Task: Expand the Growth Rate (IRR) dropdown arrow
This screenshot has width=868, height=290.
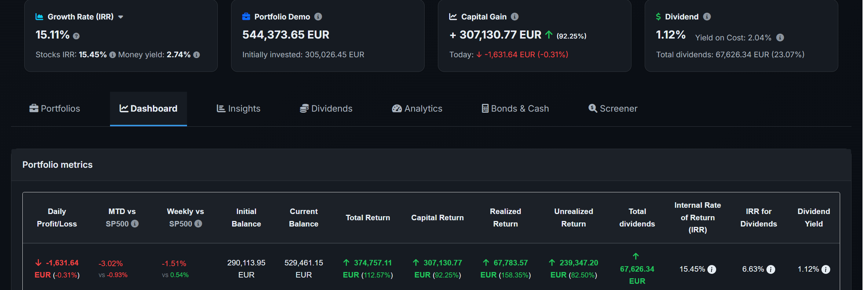Action: coord(121,17)
